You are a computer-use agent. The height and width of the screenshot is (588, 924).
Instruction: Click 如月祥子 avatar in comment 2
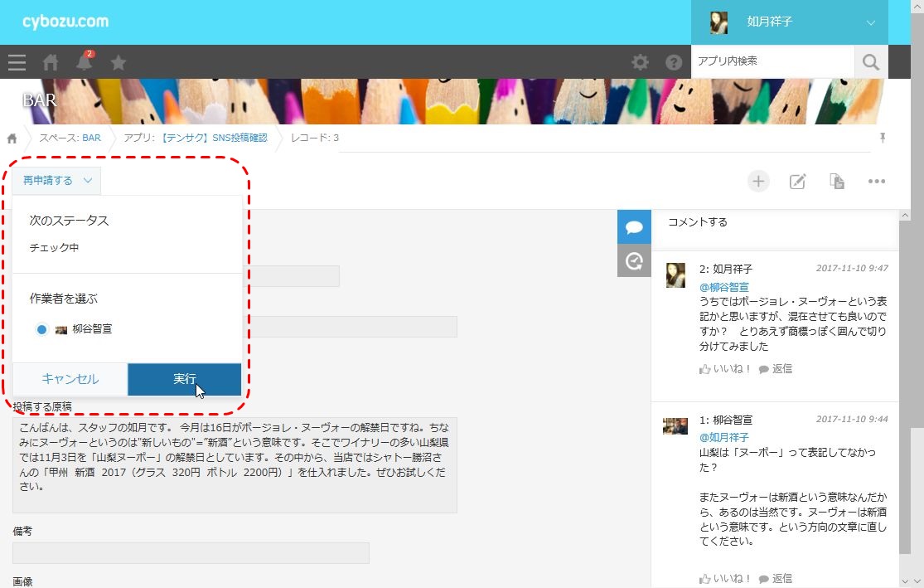[x=675, y=275]
